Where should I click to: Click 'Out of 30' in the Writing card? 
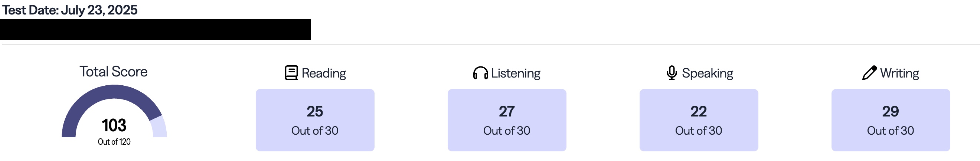point(890,131)
